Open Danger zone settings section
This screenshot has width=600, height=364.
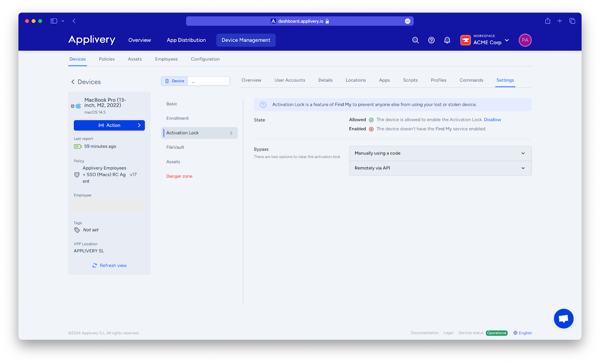point(179,176)
